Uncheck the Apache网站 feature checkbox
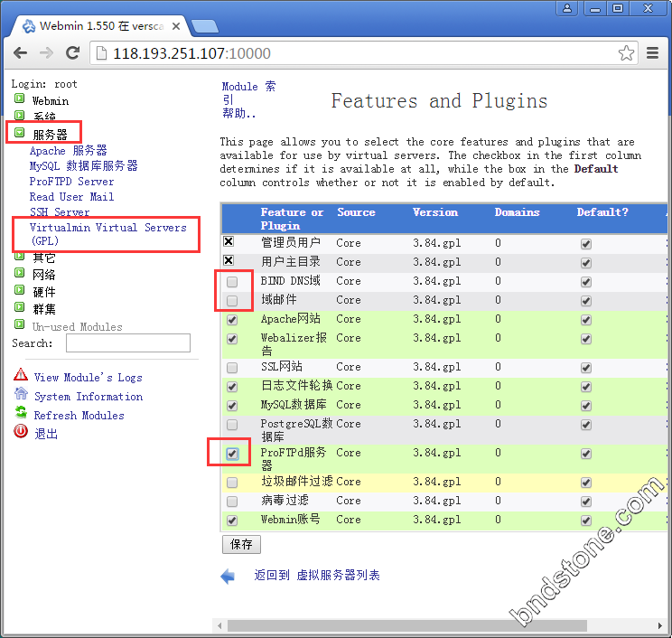This screenshot has width=672, height=638. click(x=232, y=320)
